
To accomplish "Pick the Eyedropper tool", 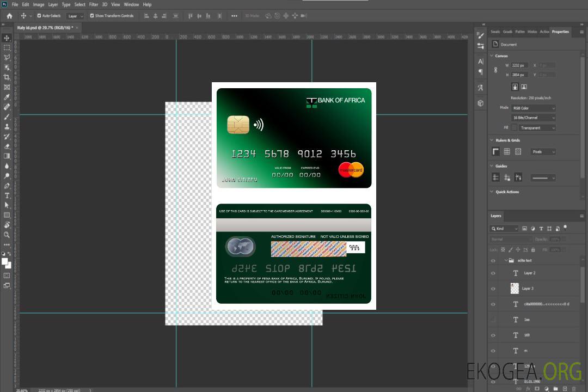I will (7, 97).
